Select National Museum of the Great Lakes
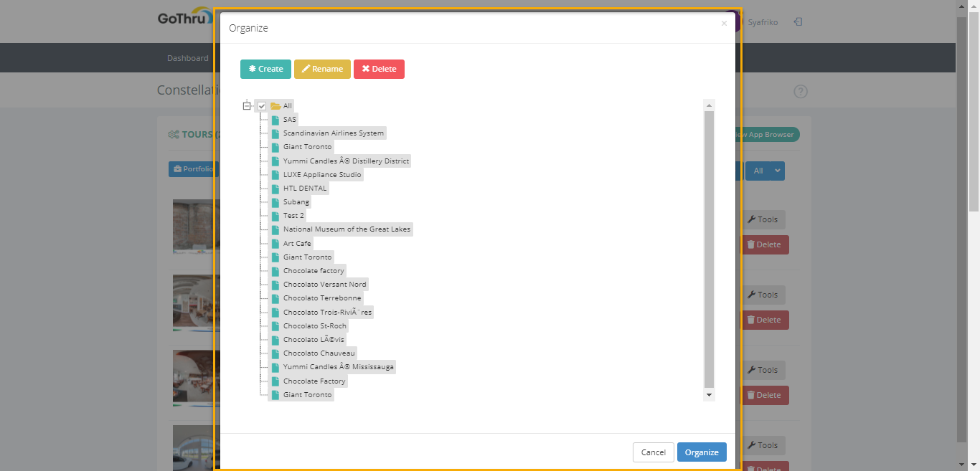 tap(347, 229)
